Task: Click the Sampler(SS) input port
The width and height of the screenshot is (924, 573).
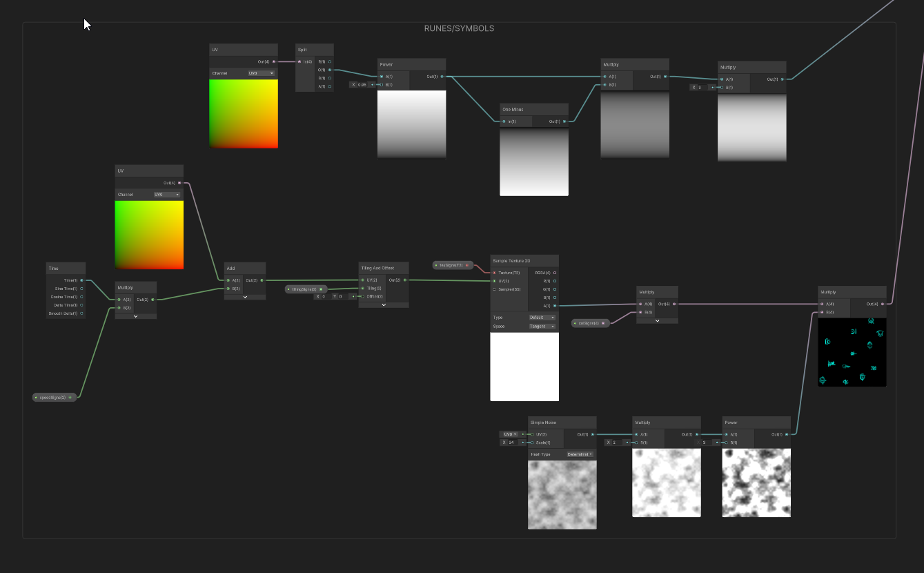Action: tap(494, 289)
